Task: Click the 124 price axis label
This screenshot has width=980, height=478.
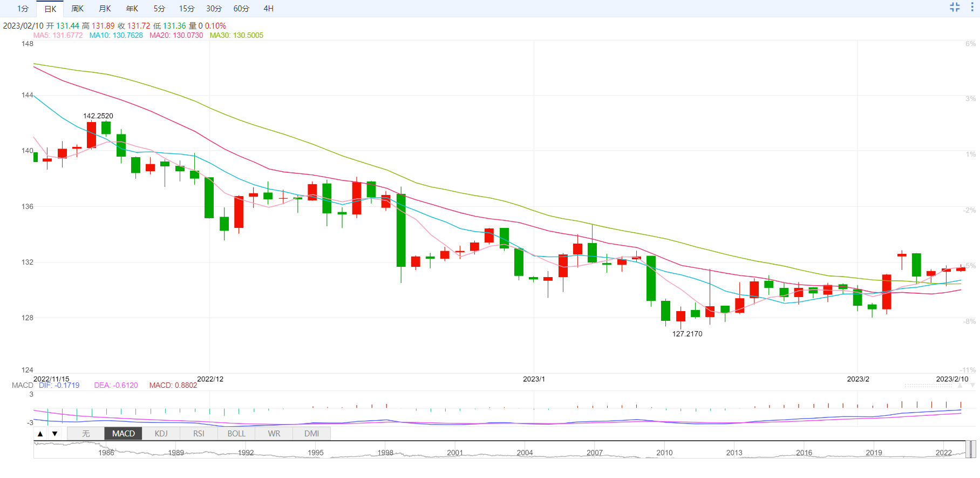Action: tap(28, 370)
